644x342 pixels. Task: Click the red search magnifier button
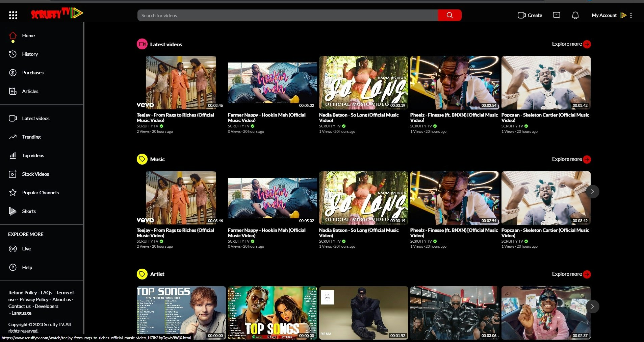(x=449, y=15)
